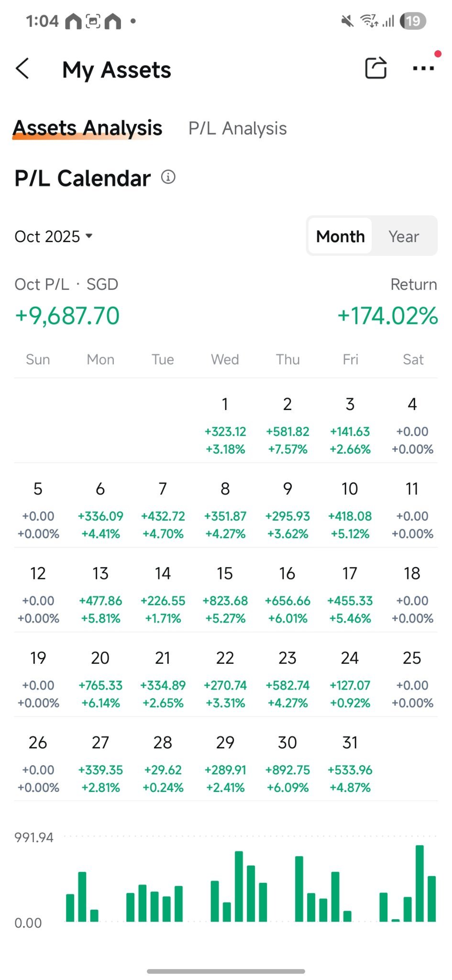Image resolution: width=452 pixels, height=980 pixels.
Task: Switch calendar view to Year
Action: tap(404, 236)
